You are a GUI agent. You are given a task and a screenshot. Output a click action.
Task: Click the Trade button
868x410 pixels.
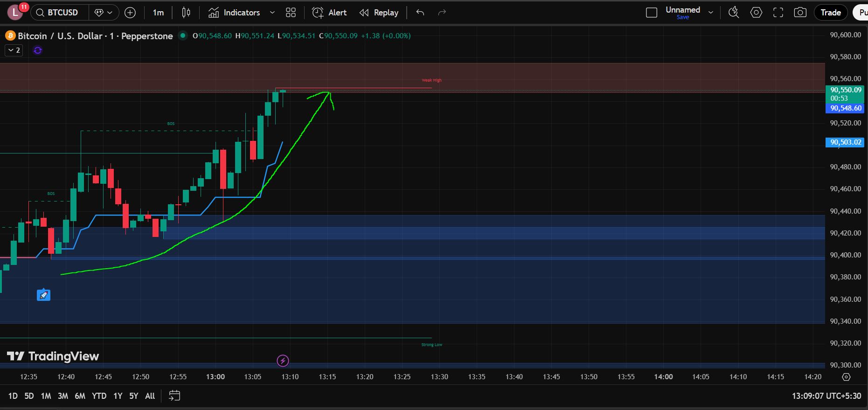830,13
